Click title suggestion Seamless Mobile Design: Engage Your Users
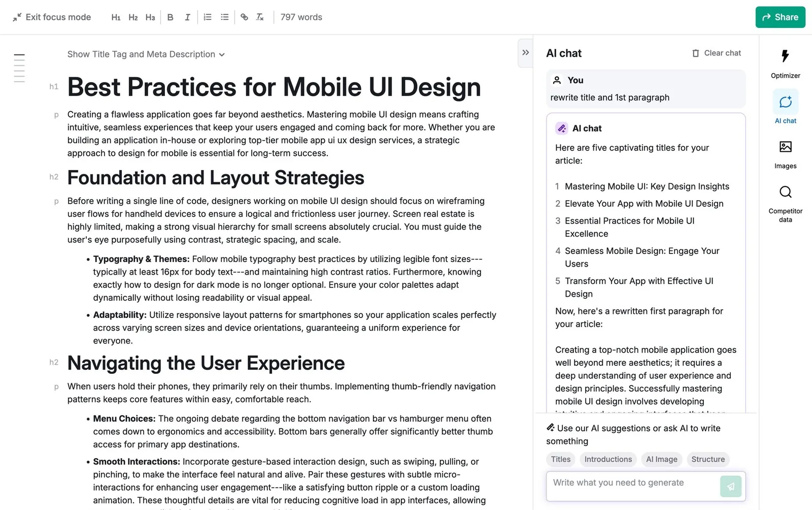The height and width of the screenshot is (510, 812). tap(642, 257)
